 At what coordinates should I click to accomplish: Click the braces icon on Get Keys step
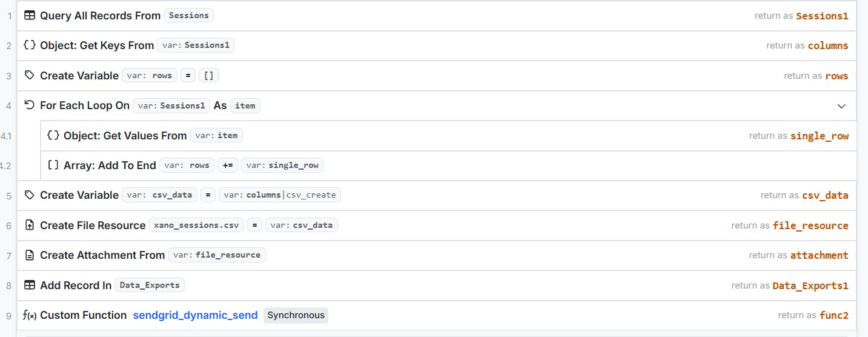[29, 45]
